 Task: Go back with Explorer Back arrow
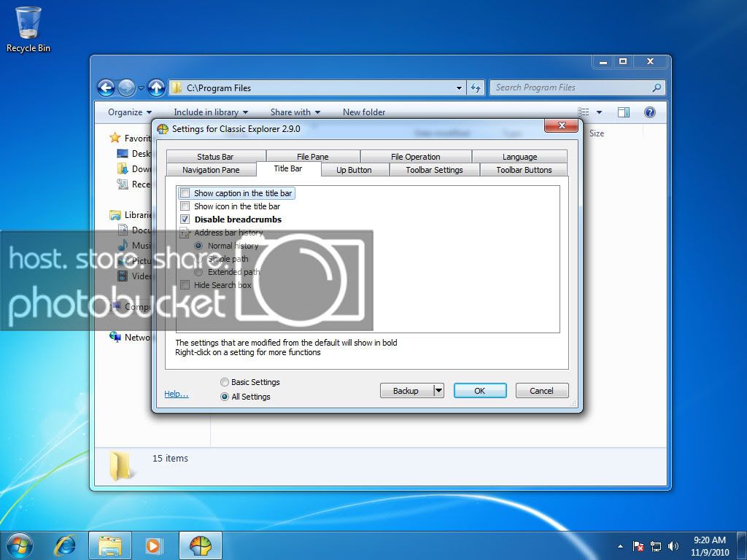point(106,87)
